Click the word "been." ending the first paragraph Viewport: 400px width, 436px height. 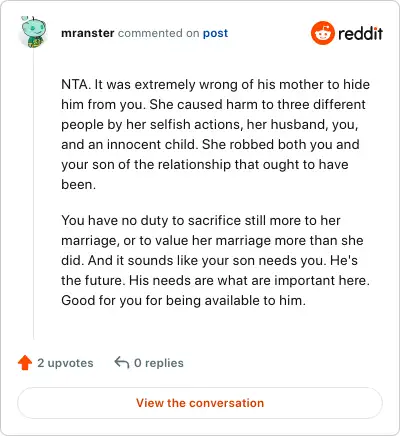[x=79, y=184]
